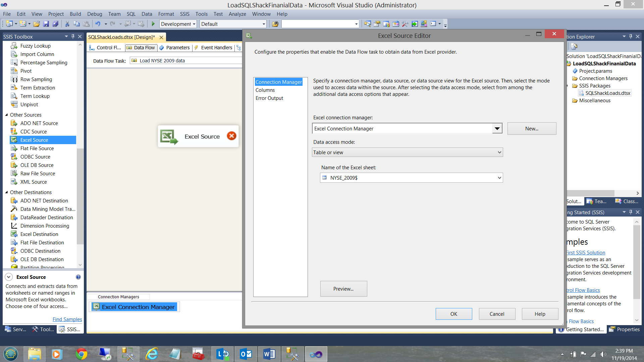The width and height of the screenshot is (644, 362).
Task: Open Data access mode dropdown
Action: [499, 153]
